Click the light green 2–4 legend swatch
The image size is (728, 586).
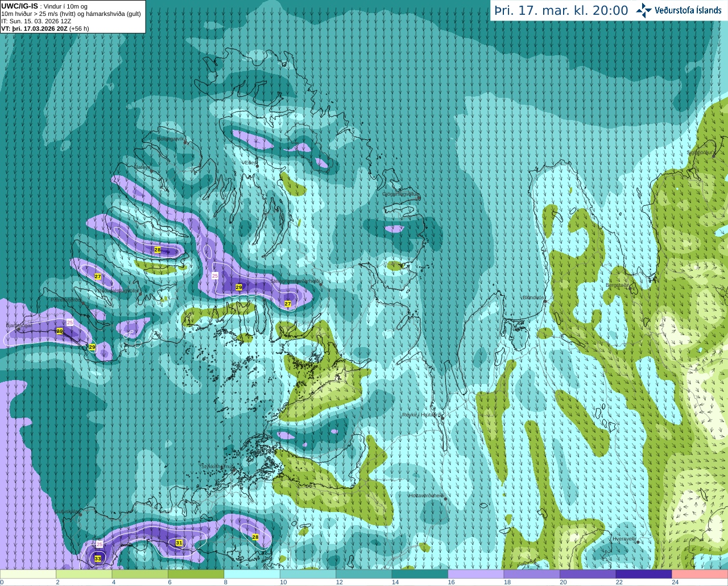[84, 573]
